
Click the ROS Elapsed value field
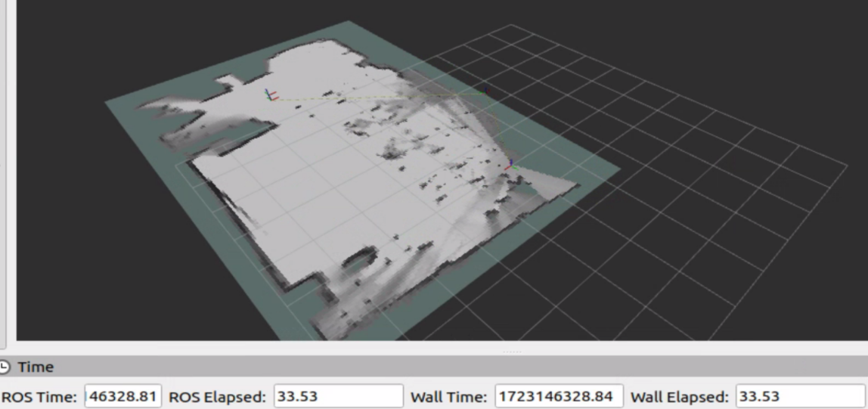(338, 395)
